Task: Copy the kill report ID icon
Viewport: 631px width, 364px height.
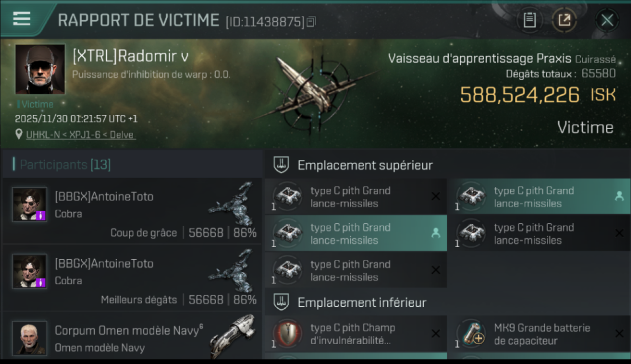Action: (311, 22)
